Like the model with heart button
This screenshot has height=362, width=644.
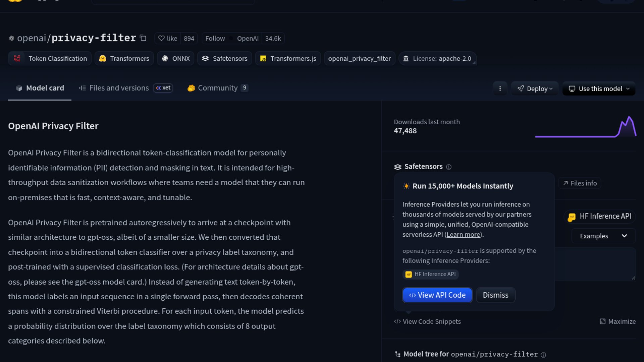pyautogui.click(x=168, y=39)
